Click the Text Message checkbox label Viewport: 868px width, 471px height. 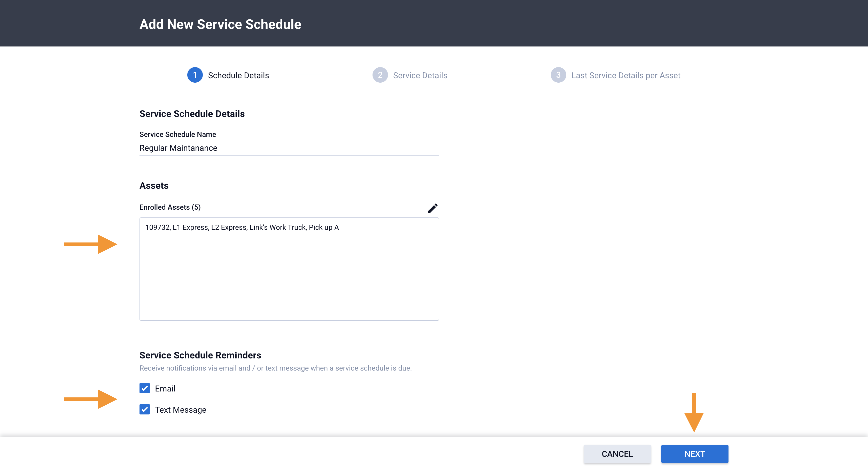(x=180, y=410)
